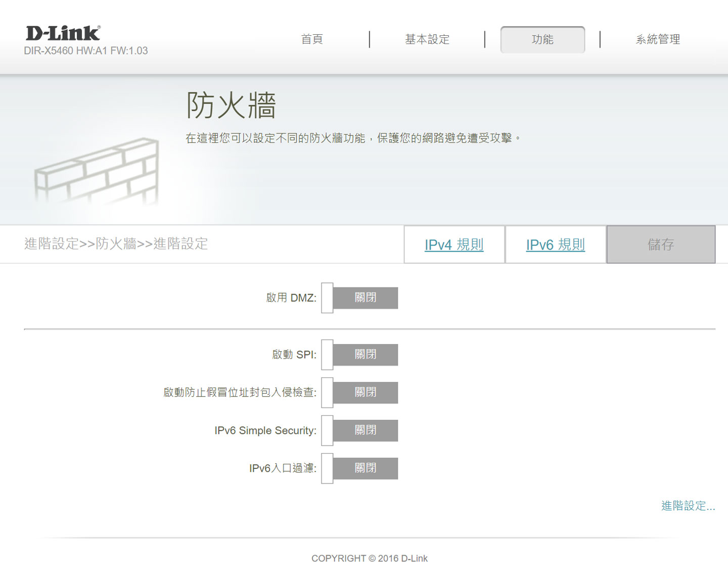Click the 儲存 save button
This screenshot has height=578, width=728.
tap(661, 245)
